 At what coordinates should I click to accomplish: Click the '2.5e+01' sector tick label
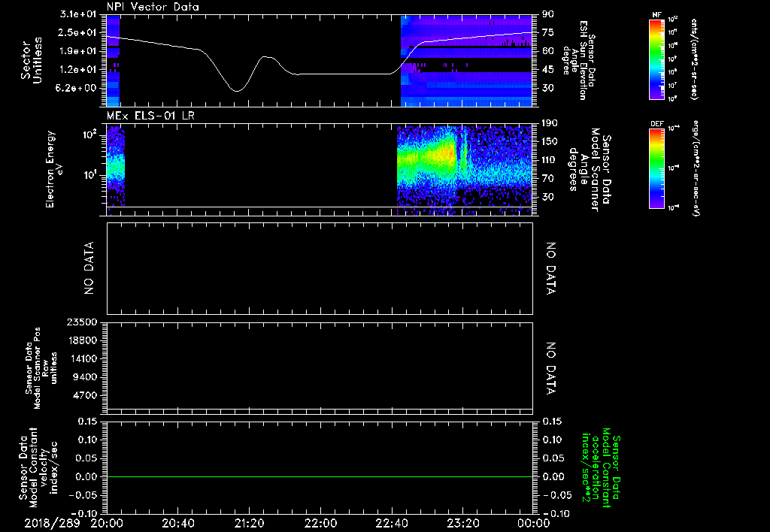pyautogui.click(x=78, y=32)
